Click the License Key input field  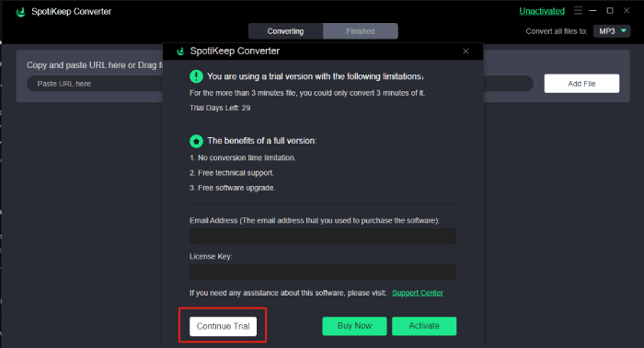click(323, 273)
